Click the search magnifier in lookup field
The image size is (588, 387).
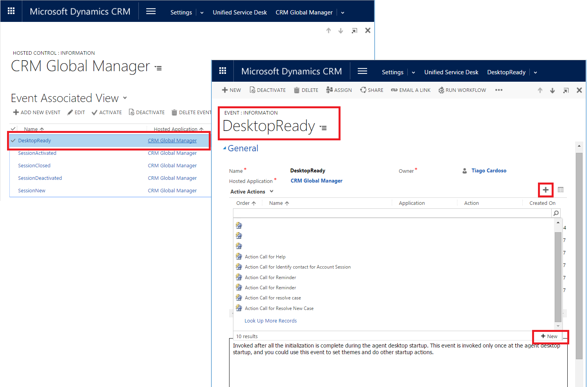556,213
